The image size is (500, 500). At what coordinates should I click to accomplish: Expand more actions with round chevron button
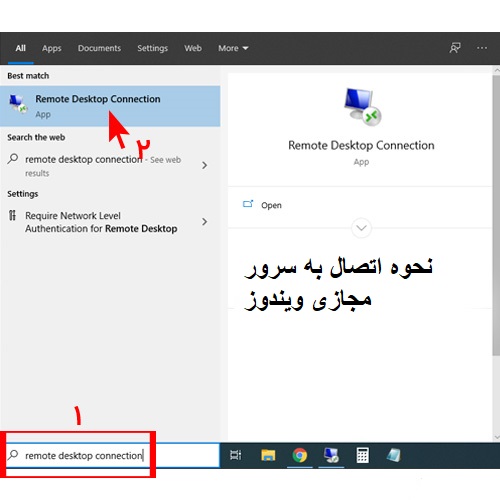coord(361,228)
